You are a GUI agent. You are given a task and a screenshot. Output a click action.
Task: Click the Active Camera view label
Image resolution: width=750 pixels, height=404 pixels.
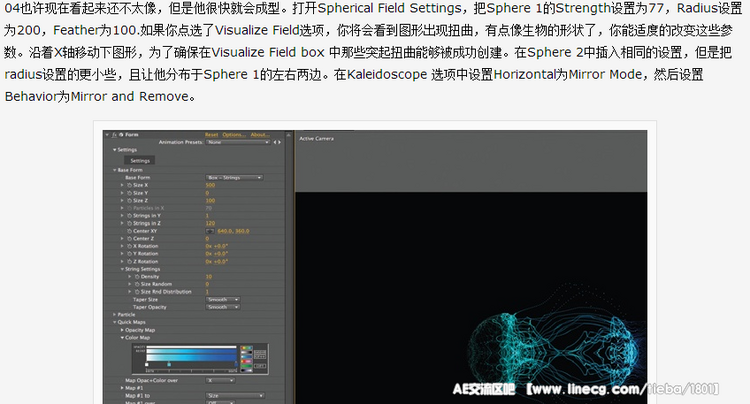pyautogui.click(x=316, y=138)
